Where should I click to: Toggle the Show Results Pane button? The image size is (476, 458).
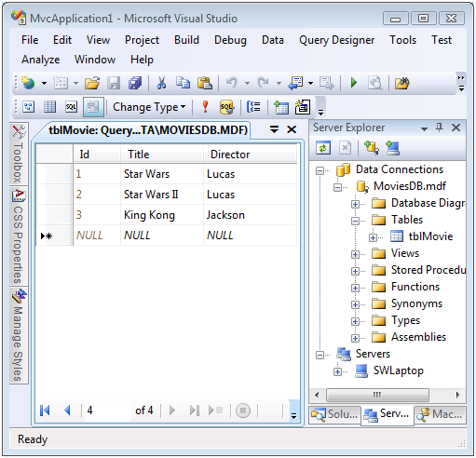point(93,107)
